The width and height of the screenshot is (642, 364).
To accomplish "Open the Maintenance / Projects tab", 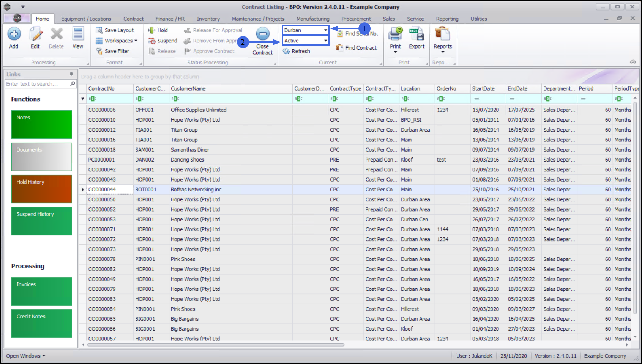I will pyautogui.click(x=258, y=19).
